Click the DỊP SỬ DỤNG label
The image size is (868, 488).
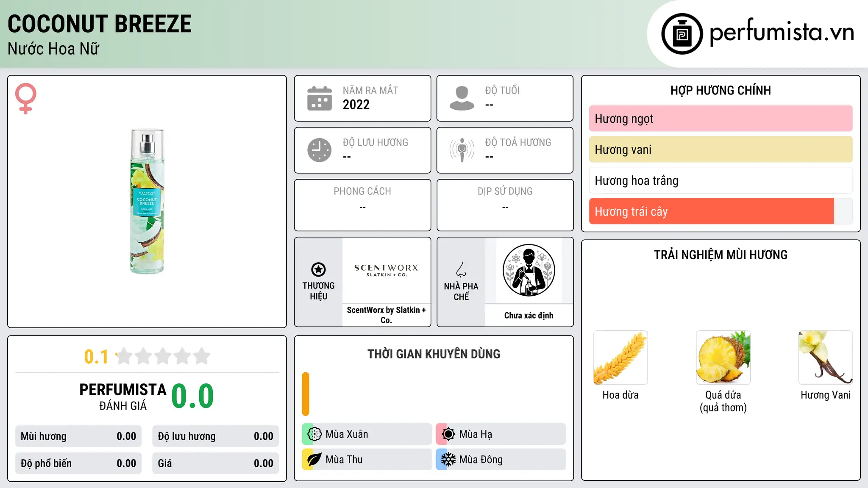505,191
